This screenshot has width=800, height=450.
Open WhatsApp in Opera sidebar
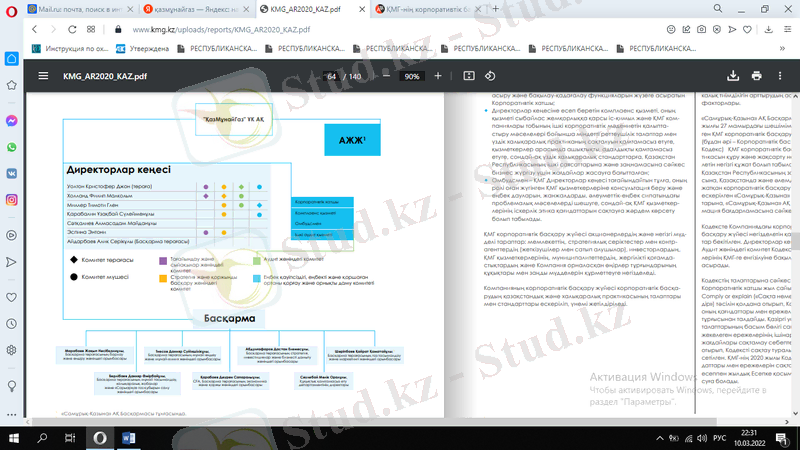click(x=11, y=146)
